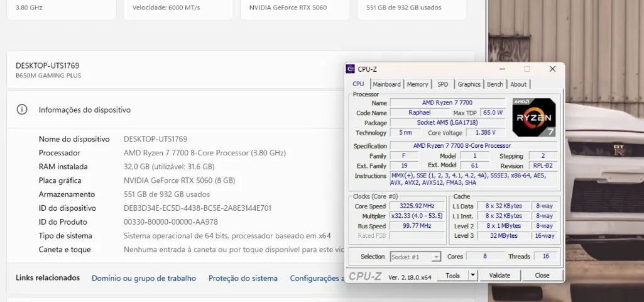
Task: Open the Bench tab
Action: click(495, 84)
